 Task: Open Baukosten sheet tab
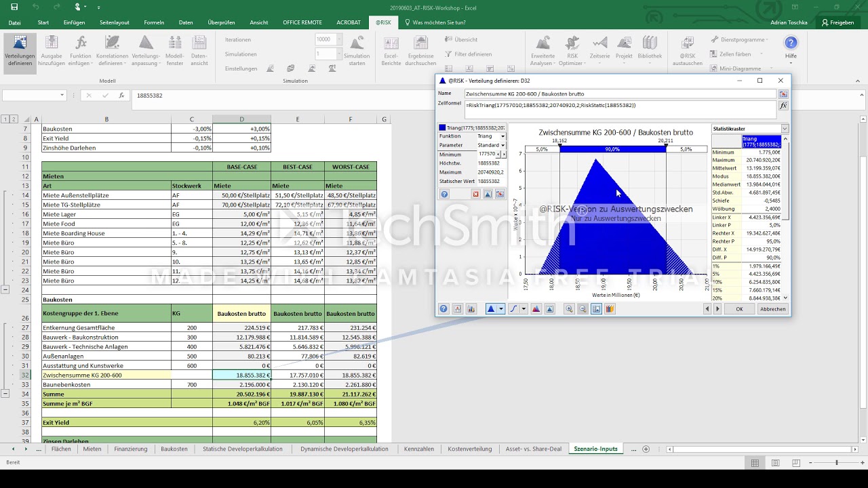click(x=174, y=449)
